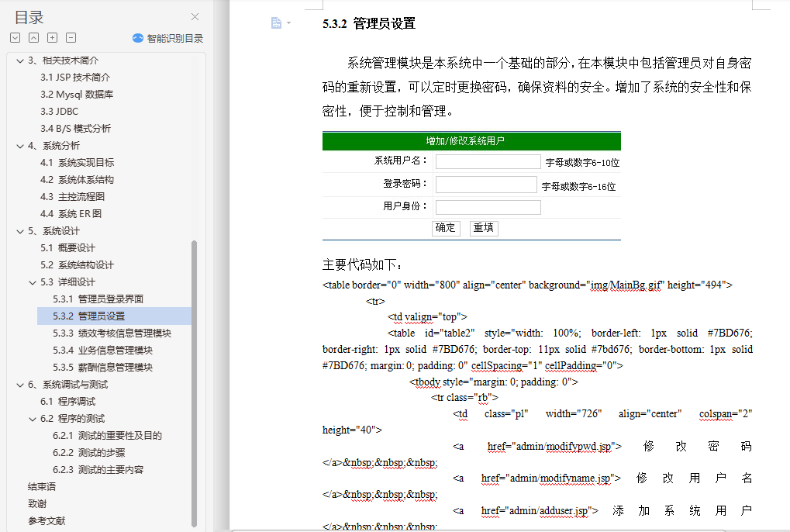Click the 智能识别目录 label

(x=175, y=38)
